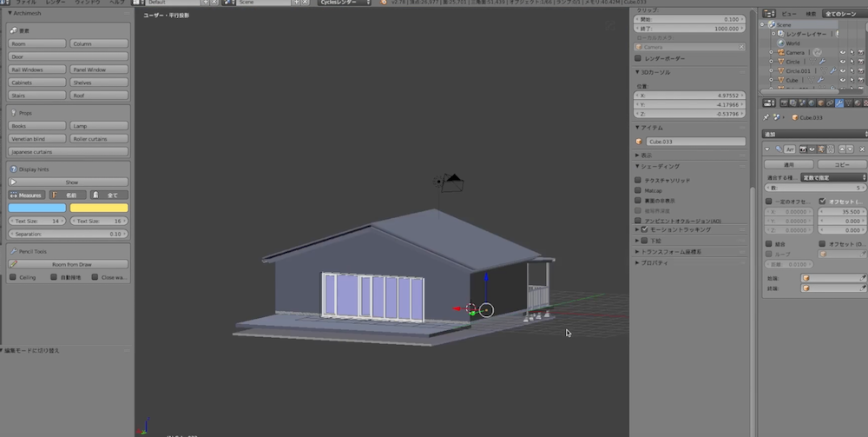Click the eyedropper next to 始端 field
Image resolution: width=868 pixels, height=437 pixels.
coord(863,277)
